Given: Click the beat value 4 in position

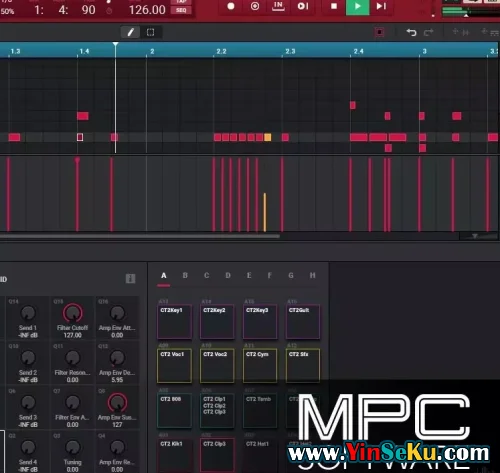Looking at the screenshot, I should click(x=62, y=10).
